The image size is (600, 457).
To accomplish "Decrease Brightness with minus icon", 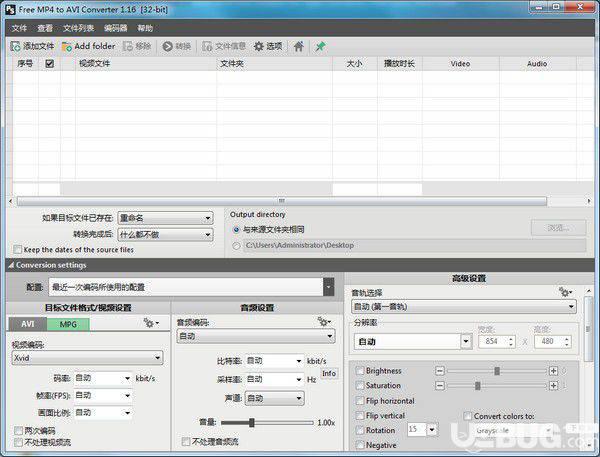I will 440,371.
